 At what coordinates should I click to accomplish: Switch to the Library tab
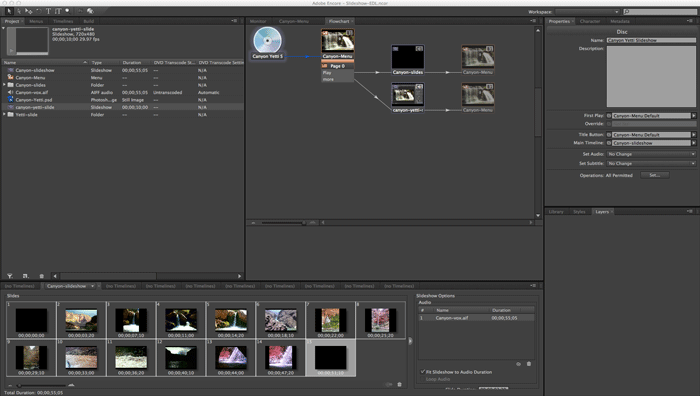click(556, 212)
